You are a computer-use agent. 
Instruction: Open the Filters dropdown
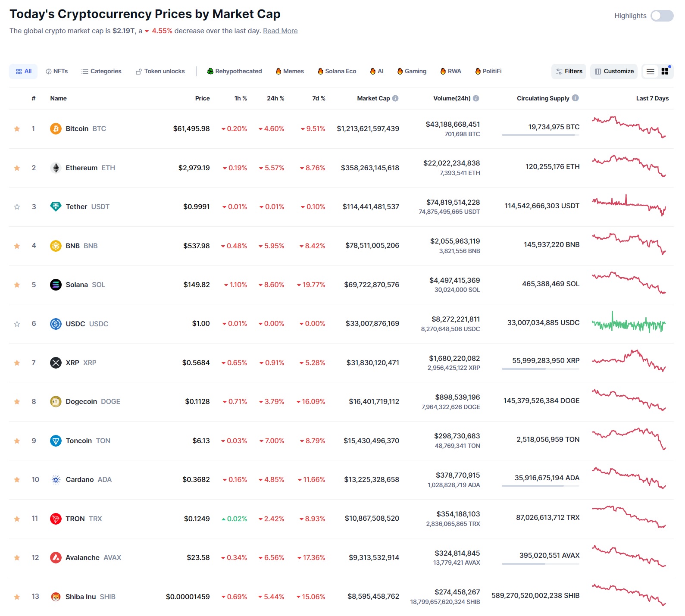(x=569, y=72)
